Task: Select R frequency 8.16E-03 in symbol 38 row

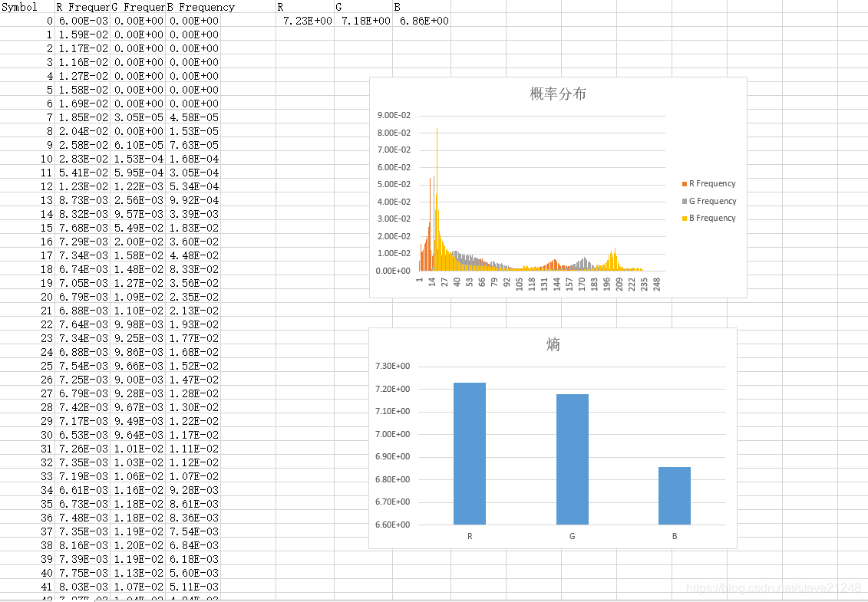Action: [82, 545]
